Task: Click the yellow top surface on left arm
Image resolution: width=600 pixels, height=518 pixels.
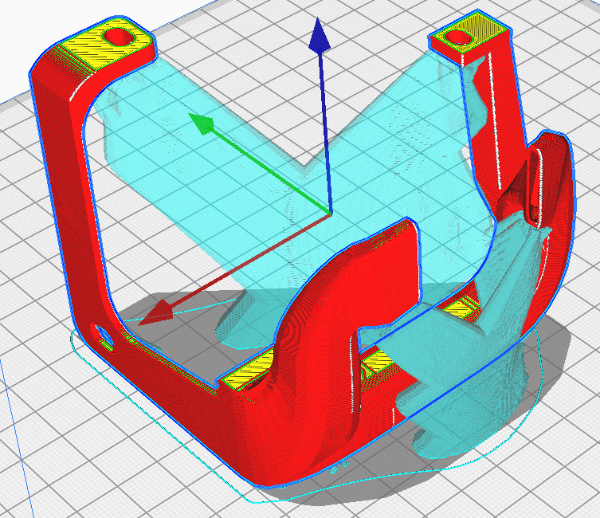Action: [106, 44]
